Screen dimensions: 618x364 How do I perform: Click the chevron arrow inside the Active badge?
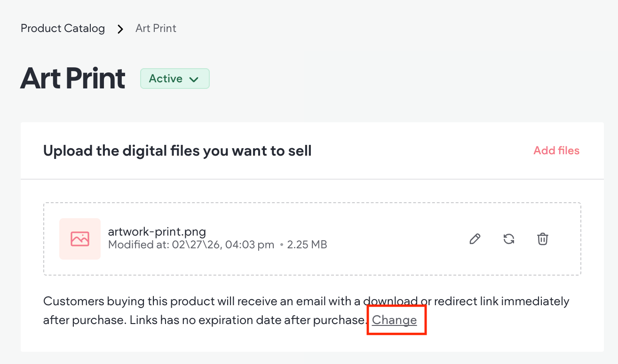[194, 79]
